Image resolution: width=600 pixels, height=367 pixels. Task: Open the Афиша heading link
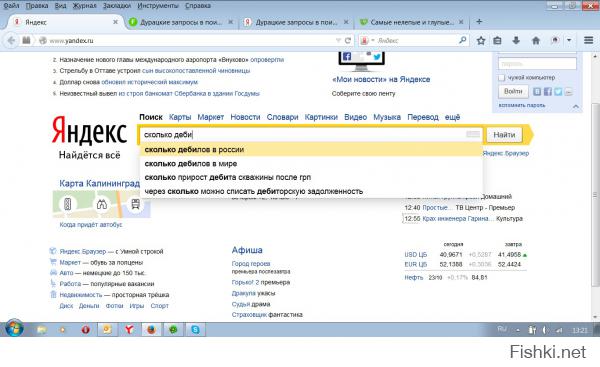pyautogui.click(x=247, y=250)
